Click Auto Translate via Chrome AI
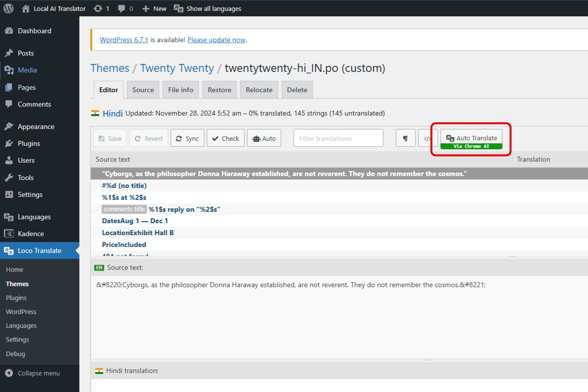The image size is (588, 392). coord(471,139)
